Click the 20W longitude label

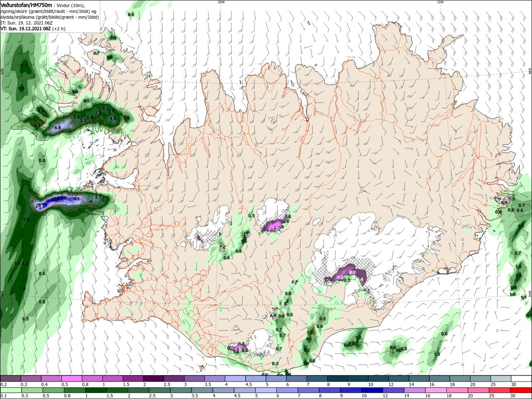pos(221,2)
